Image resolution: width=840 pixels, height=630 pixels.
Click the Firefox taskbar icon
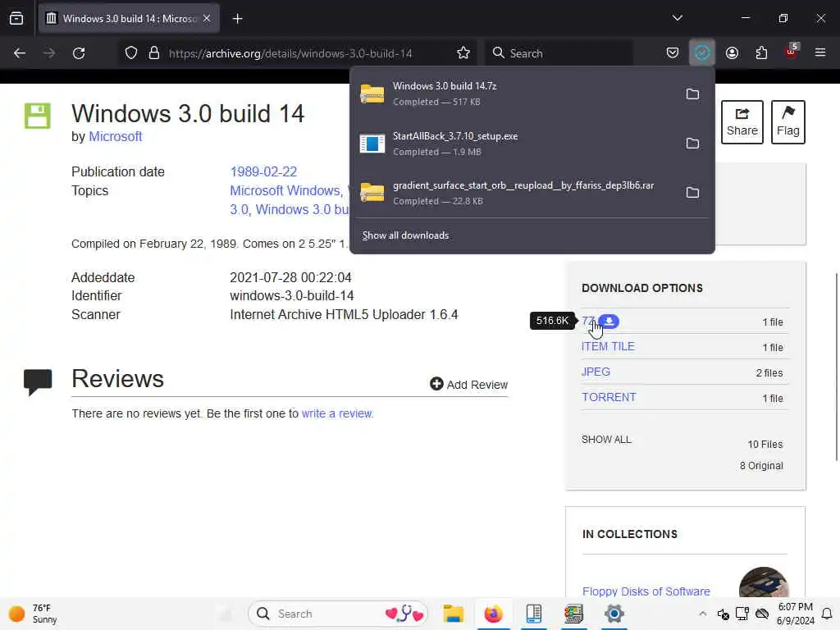coord(493,614)
